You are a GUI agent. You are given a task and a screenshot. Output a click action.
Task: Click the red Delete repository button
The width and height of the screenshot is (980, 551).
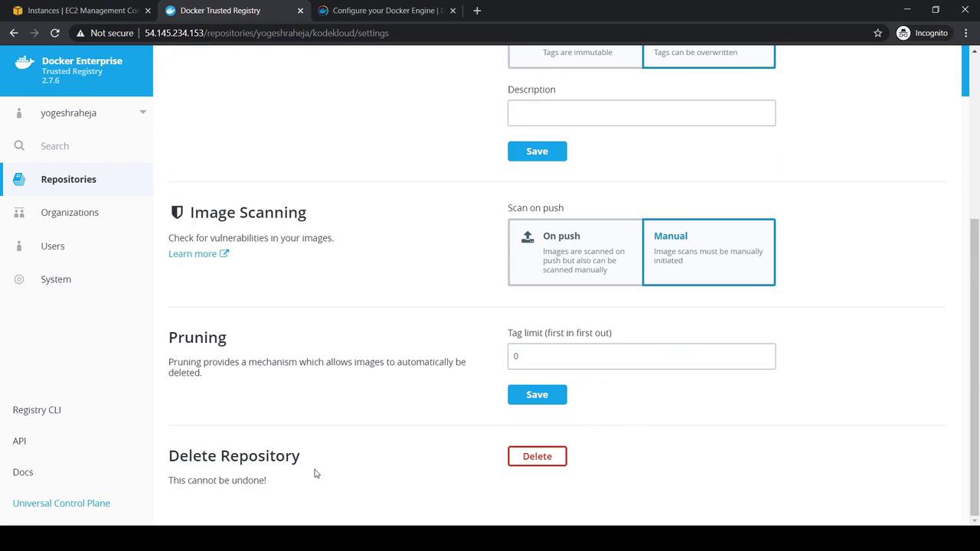(537, 456)
